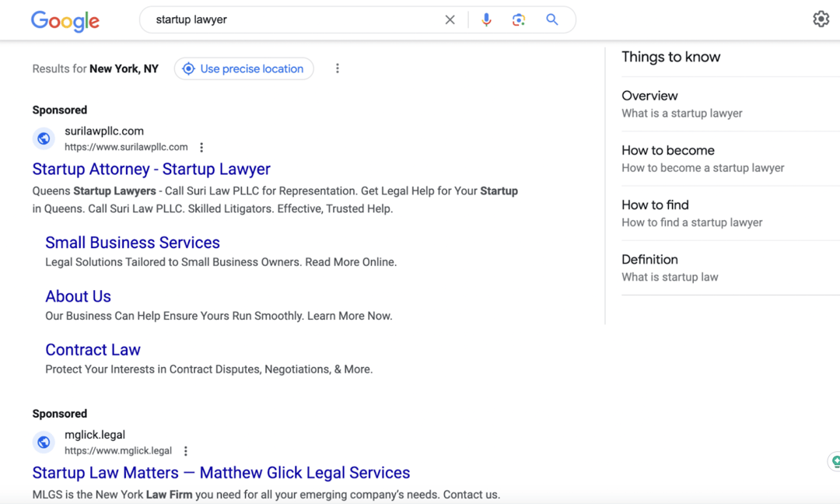Click the mglick.legal globe favicon
Screen dimensions: 840x504
(x=44, y=442)
